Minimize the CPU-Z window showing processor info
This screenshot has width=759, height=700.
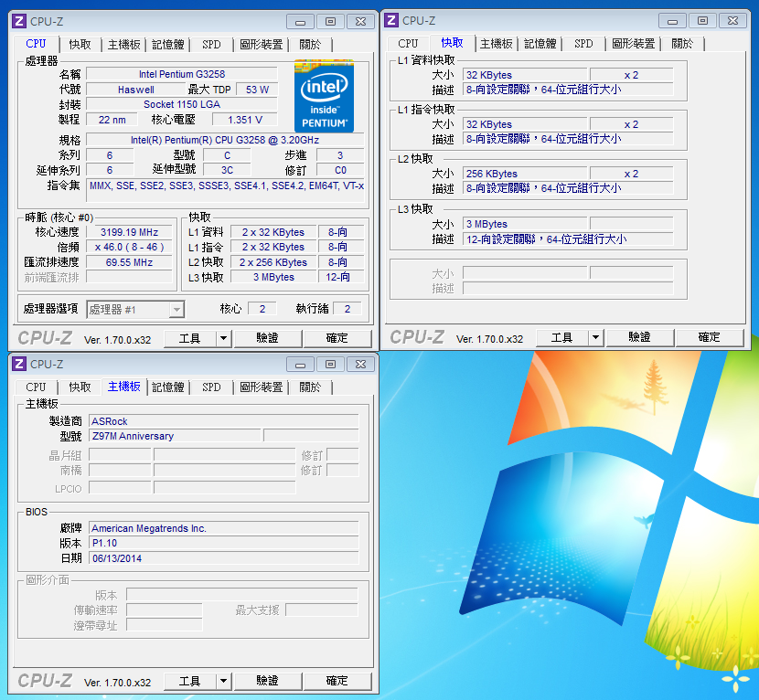[300, 21]
